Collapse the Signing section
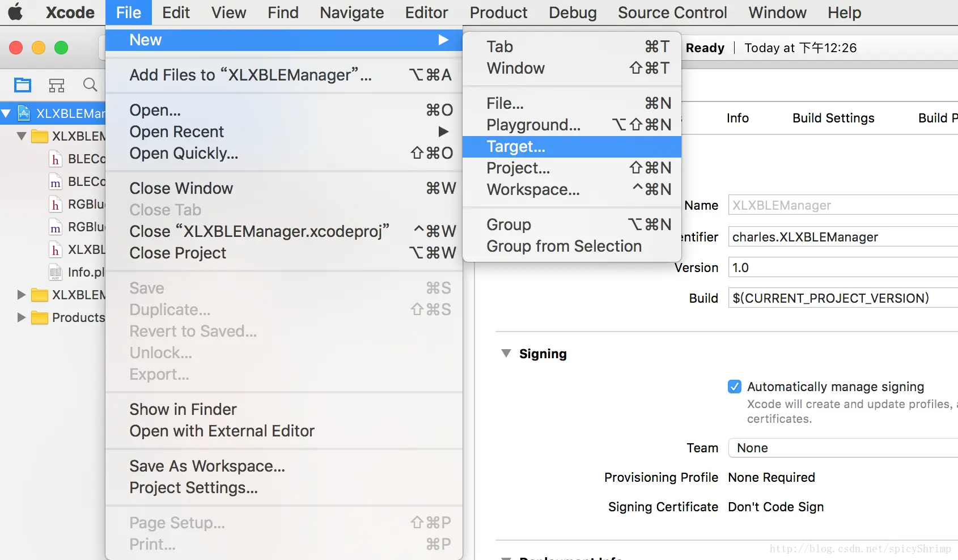This screenshot has width=958, height=560. tap(506, 354)
